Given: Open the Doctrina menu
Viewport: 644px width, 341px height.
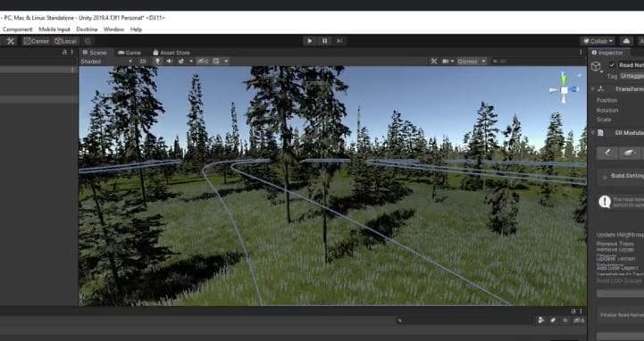Looking at the screenshot, I should (87, 29).
